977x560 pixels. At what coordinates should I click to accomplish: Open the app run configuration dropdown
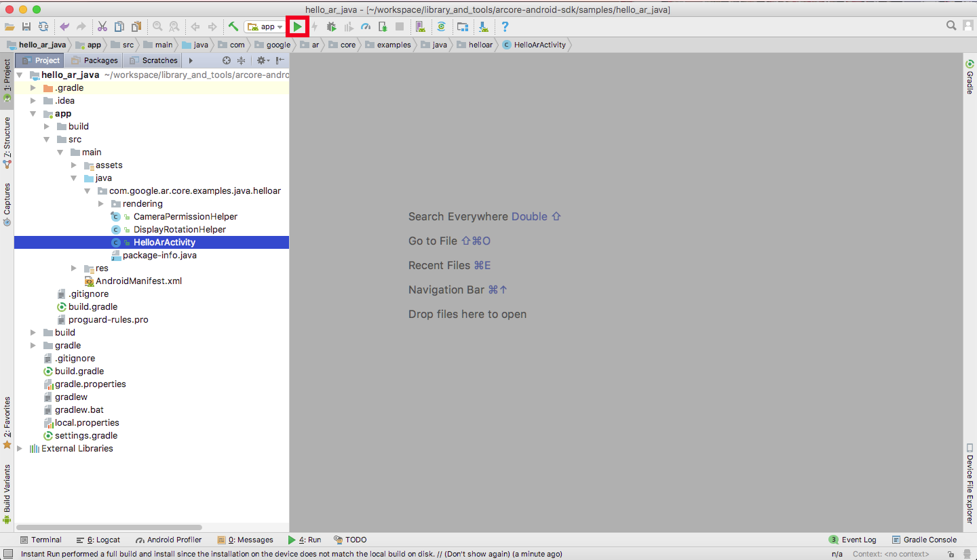[x=265, y=26]
